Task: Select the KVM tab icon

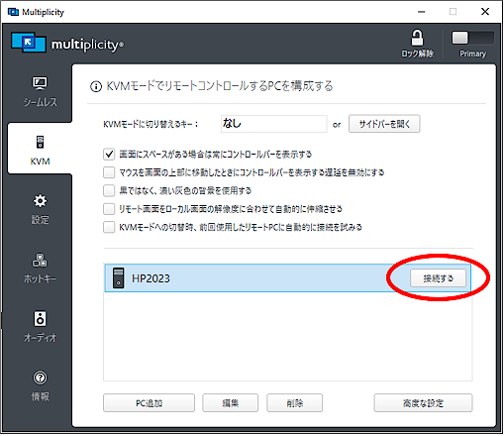Action: (x=40, y=142)
